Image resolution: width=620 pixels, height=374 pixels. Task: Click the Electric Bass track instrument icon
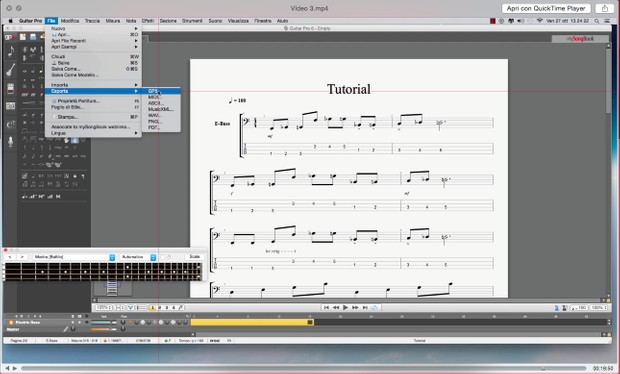[11, 323]
